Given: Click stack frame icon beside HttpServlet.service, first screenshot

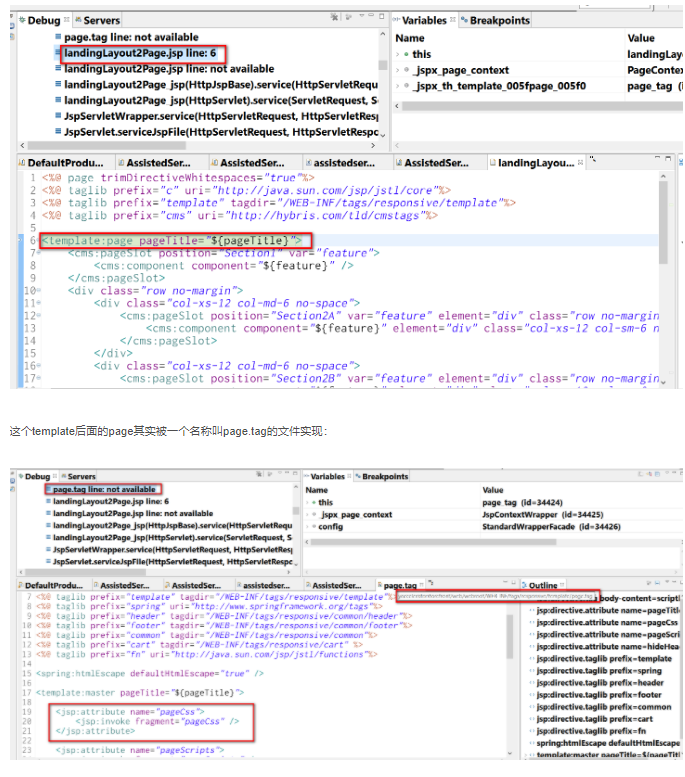Looking at the screenshot, I should 58,100.
